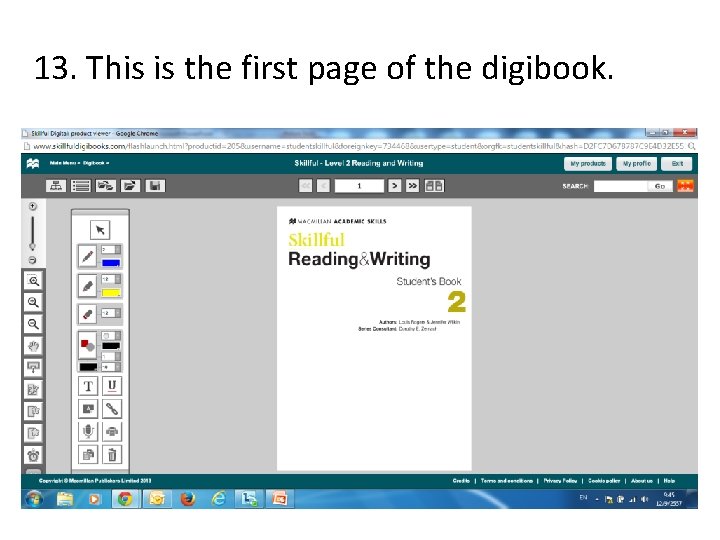The image size is (720, 540).
Task: Click the page number input field
Action: point(359,186)
